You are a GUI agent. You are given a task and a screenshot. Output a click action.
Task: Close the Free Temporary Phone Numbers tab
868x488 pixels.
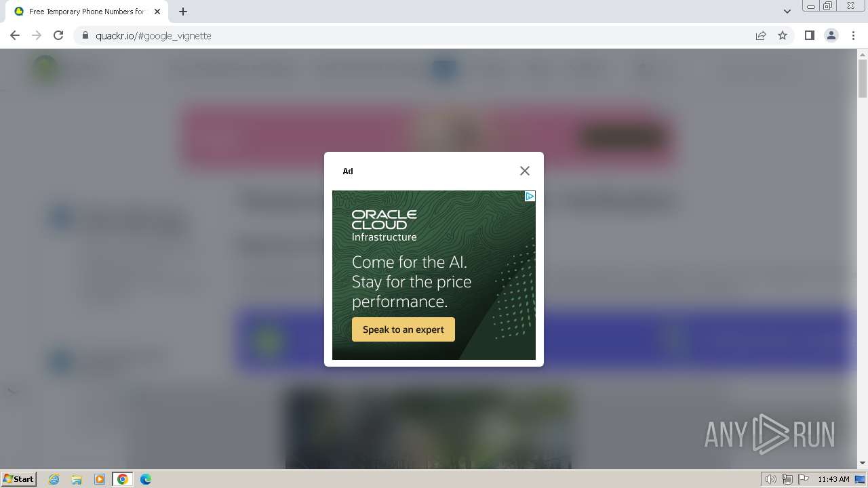[x=157, y=12]
